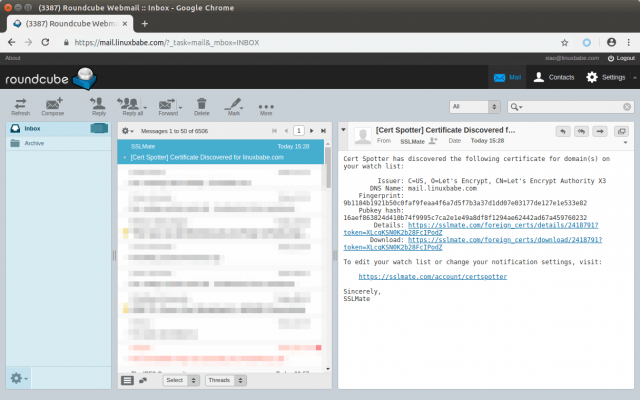640x400 pixels.
Task: Delete the selected email
Action: click(x=202, y=105)
